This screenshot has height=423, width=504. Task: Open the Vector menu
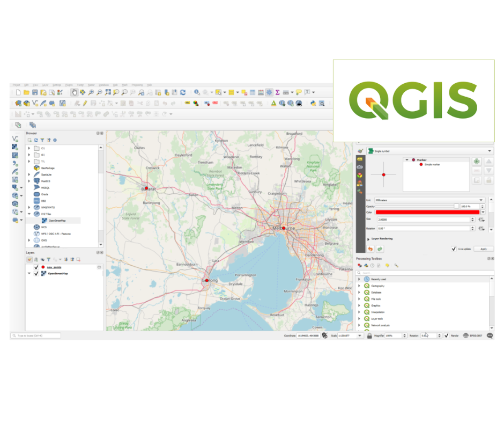79,84
